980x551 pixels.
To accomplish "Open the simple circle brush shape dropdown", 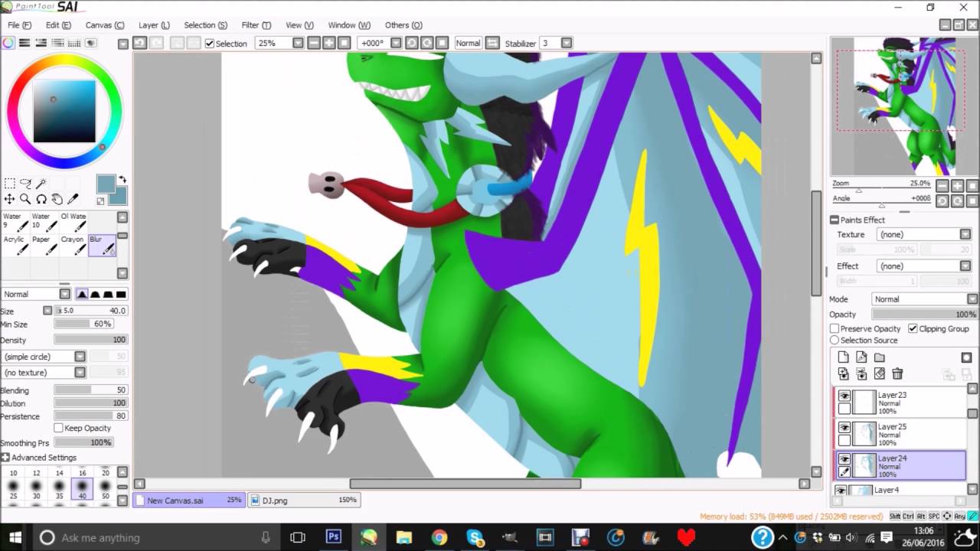I will 80,357.
